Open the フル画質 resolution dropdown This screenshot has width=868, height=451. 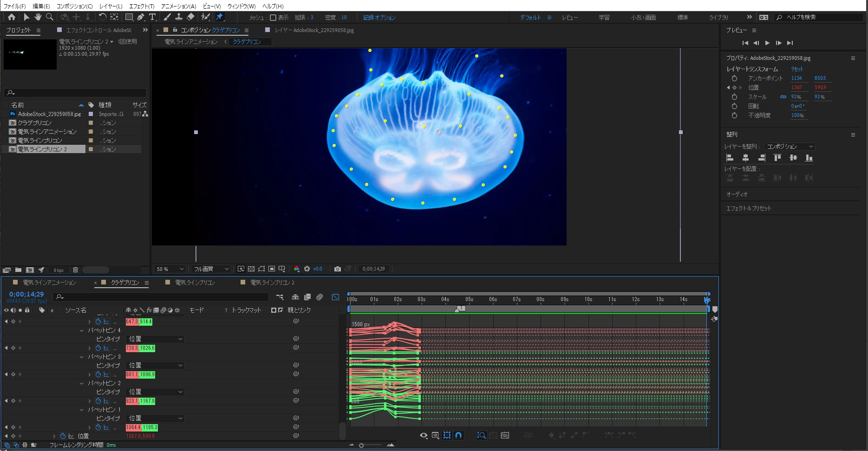(x=211, y=269)
